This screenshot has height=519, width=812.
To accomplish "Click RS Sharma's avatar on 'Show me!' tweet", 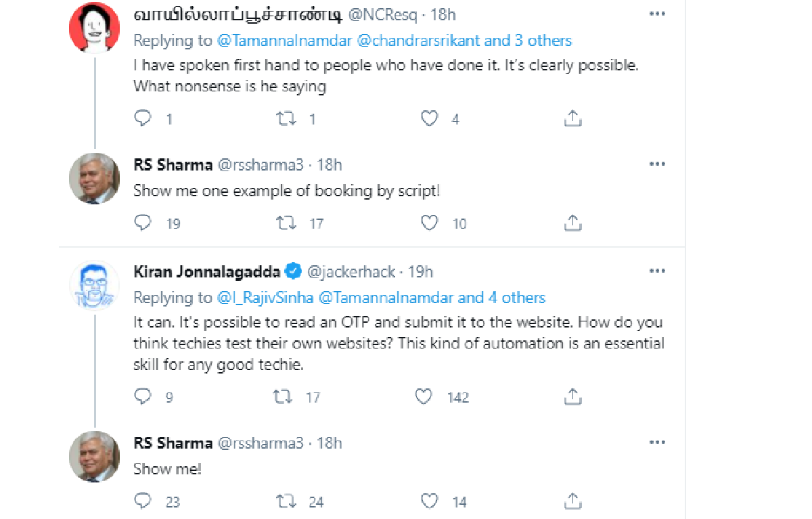I will pos(95,456).
